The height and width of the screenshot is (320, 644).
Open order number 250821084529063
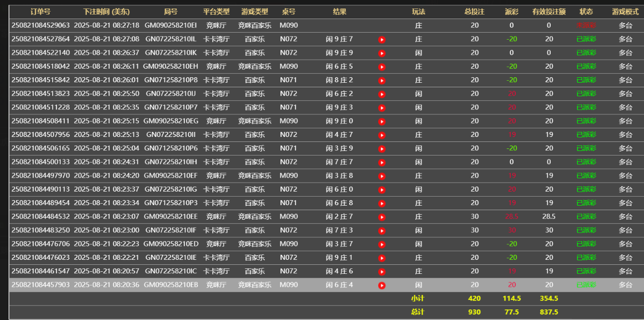[41, 25]
